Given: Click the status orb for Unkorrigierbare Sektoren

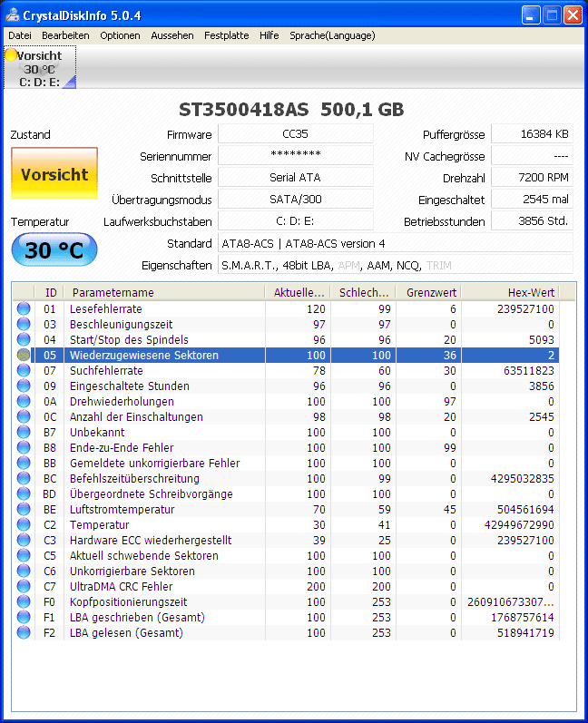Looking at the screenshot, I should click(24, 571).
